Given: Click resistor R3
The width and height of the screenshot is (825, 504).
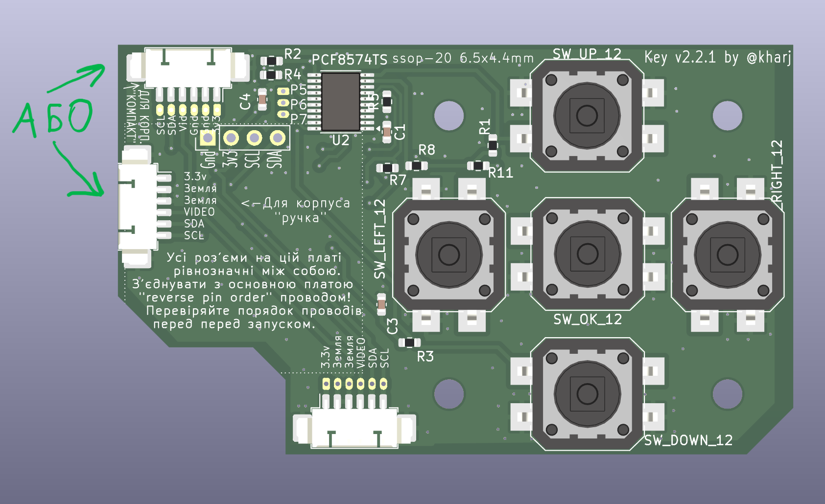Looking at the screenshot, I should 409,343.
